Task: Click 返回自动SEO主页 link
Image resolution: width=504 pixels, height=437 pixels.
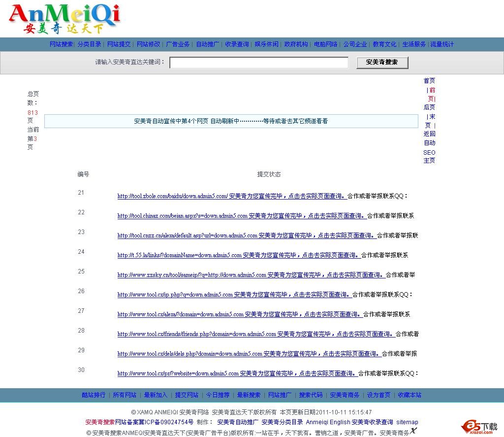Action: coord(429,147)
